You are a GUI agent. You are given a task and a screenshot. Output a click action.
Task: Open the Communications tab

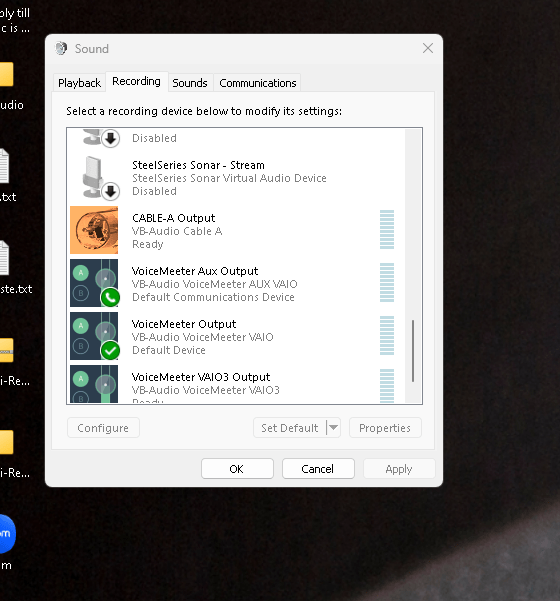click(x=258, y=83)
